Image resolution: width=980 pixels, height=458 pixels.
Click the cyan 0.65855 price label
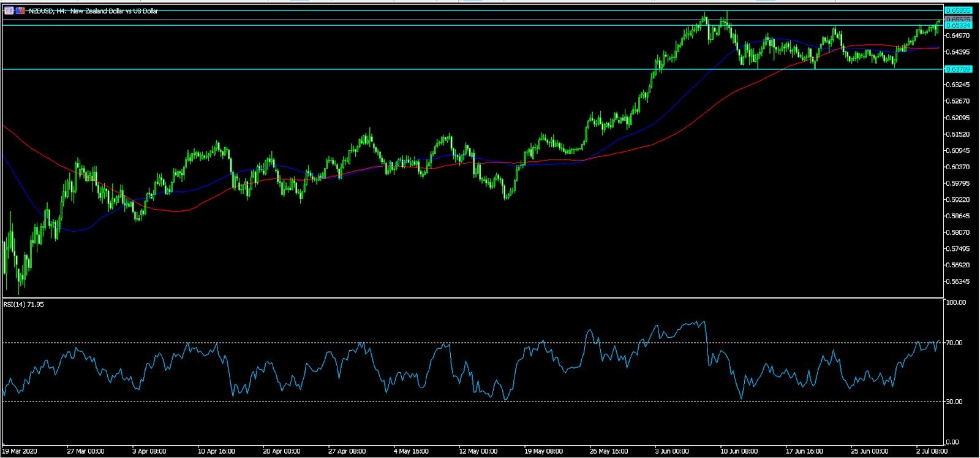point(959,10)
